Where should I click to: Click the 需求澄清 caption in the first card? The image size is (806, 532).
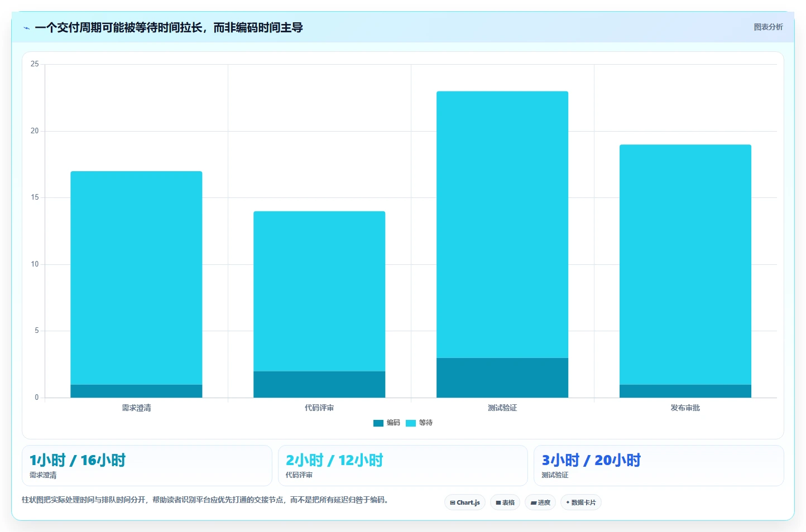(x=43, y=475)
